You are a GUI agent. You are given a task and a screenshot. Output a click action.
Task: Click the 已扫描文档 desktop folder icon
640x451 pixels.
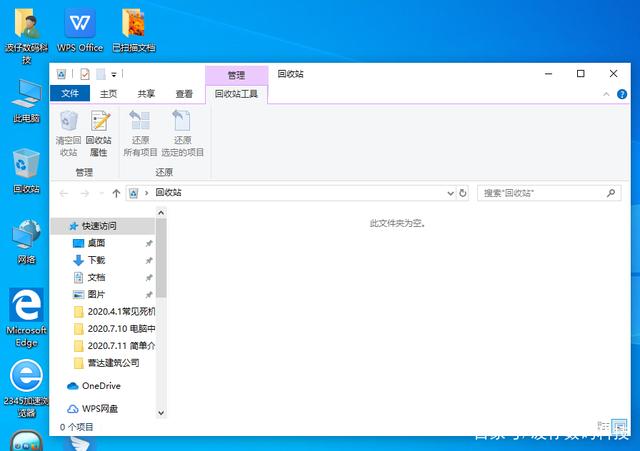[134, 30]
